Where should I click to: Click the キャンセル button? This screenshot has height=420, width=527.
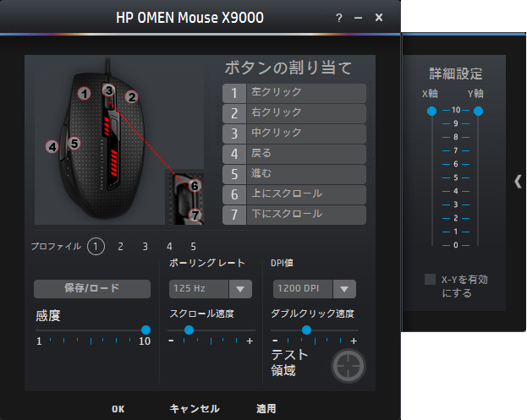tap(195, 408)
